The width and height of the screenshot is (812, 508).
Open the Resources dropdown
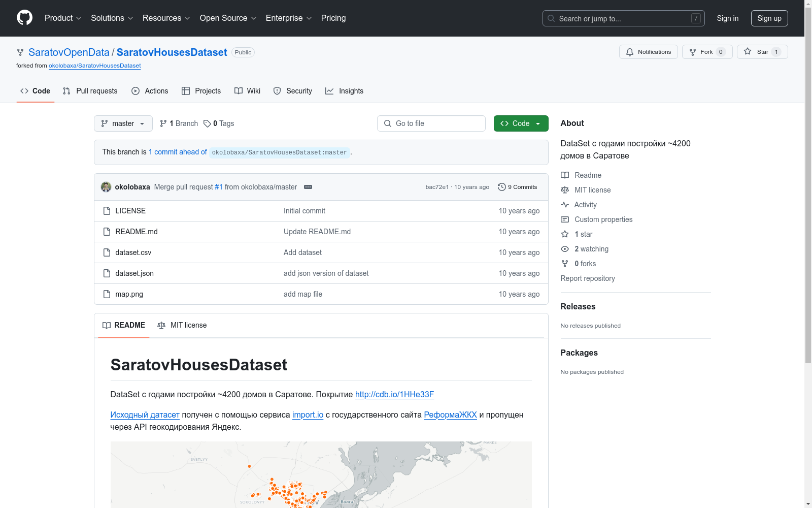(166, 18)
